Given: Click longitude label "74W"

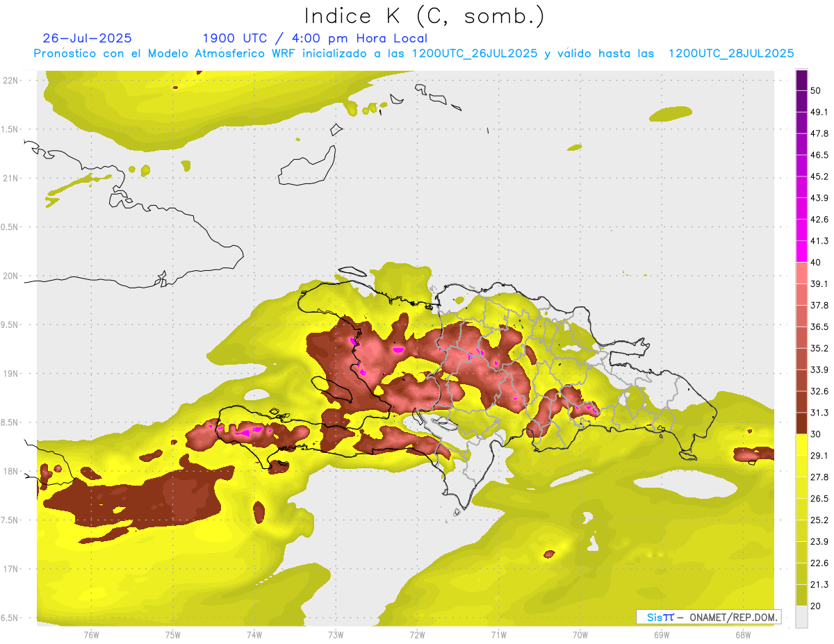Looking at the screenshot, I should (x=254, y=635).
